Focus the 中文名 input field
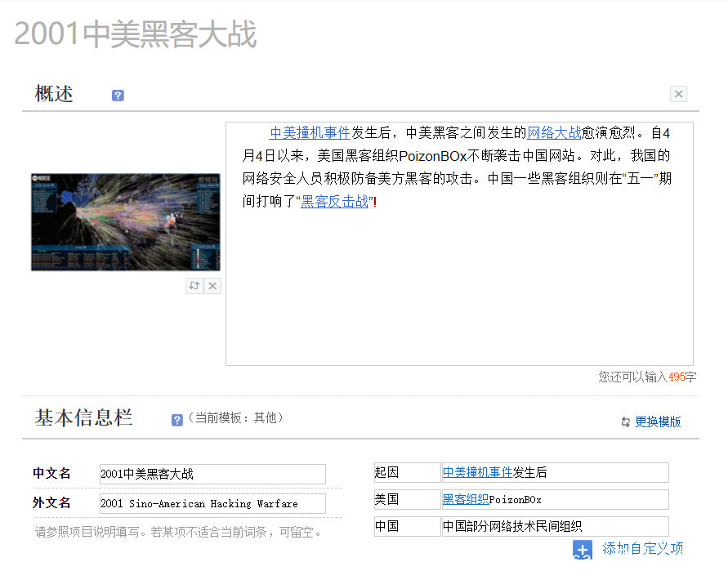This screenshot has height=580, width=728. click(x=212, y=474)
